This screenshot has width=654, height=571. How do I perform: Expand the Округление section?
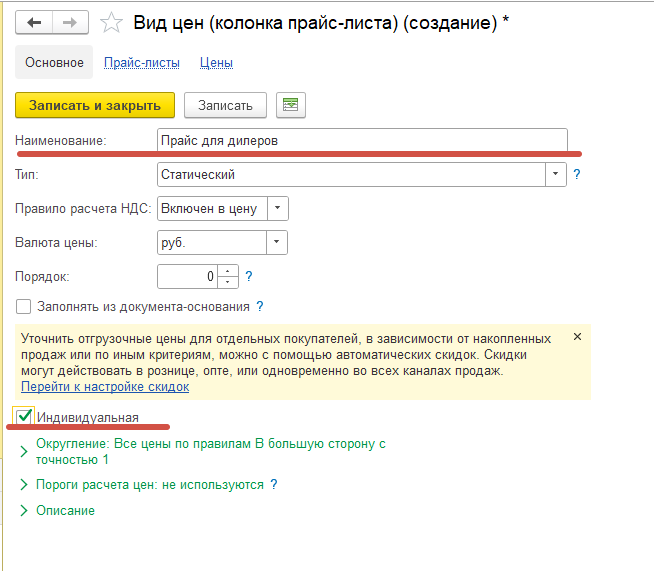click(x=24, y=451)
